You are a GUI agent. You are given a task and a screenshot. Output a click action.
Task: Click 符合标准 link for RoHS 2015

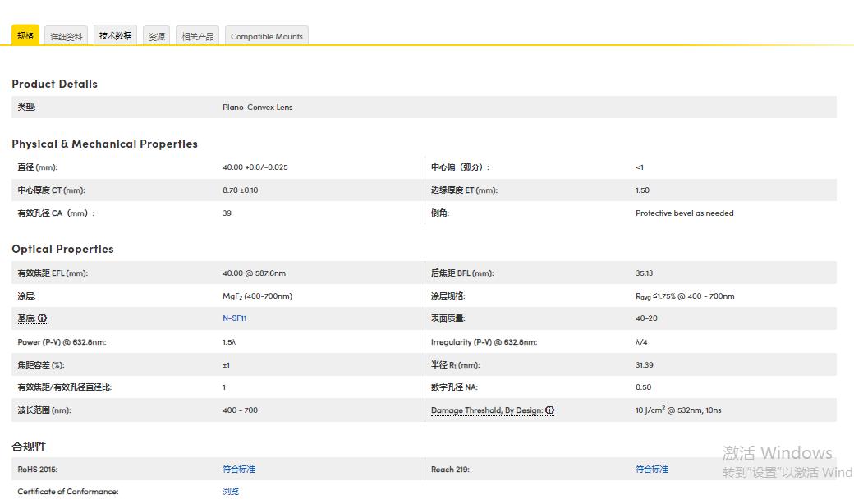click(238, 470)
